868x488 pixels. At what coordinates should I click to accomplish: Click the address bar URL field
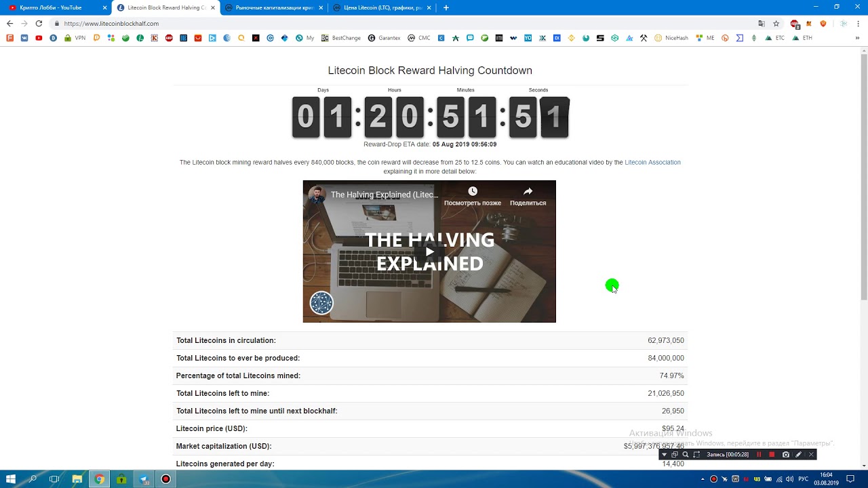tap(407, 23)
